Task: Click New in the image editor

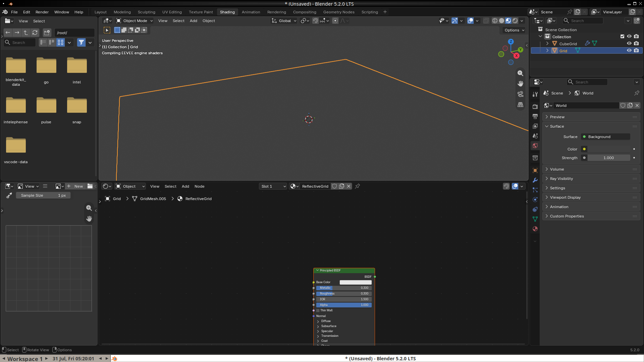Action: pyautogui.click(x=75, y=186)
